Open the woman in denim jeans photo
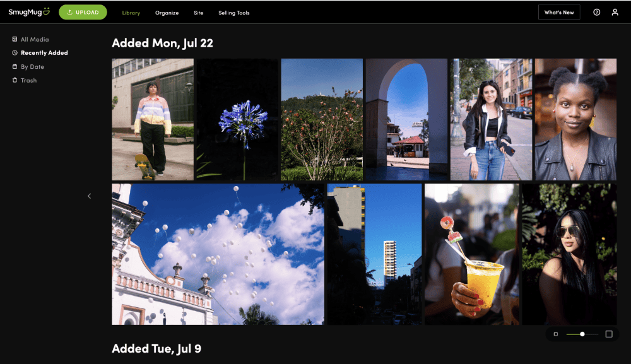Image resolution: width=631 pixels, height=364 pixels. pyautogui.click(x=491, y=119)
